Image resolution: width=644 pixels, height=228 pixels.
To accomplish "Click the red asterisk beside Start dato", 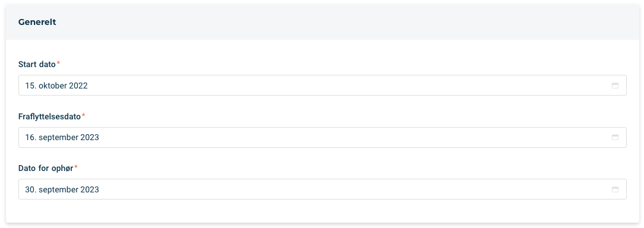I will click(x=58, y=64).
